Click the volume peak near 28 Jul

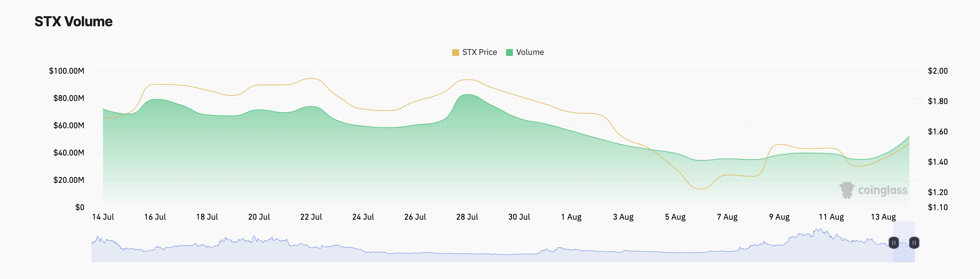(467, 94)
